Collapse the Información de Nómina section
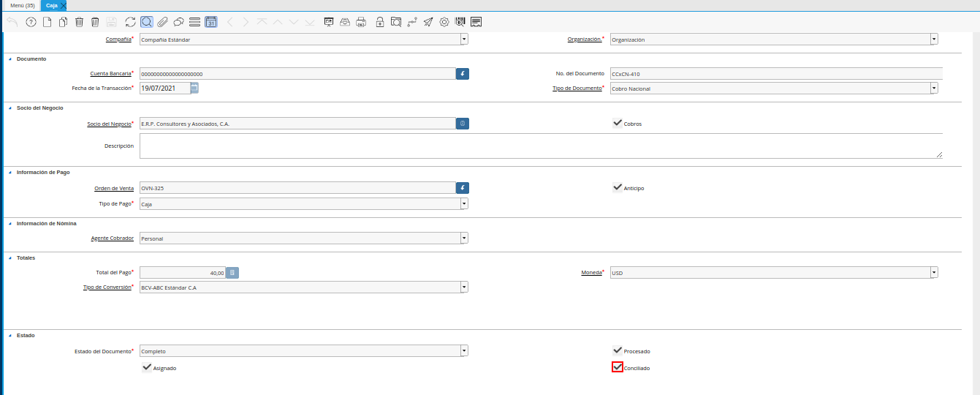The width and height of the screenshot is (980, 395). (10, 223)
